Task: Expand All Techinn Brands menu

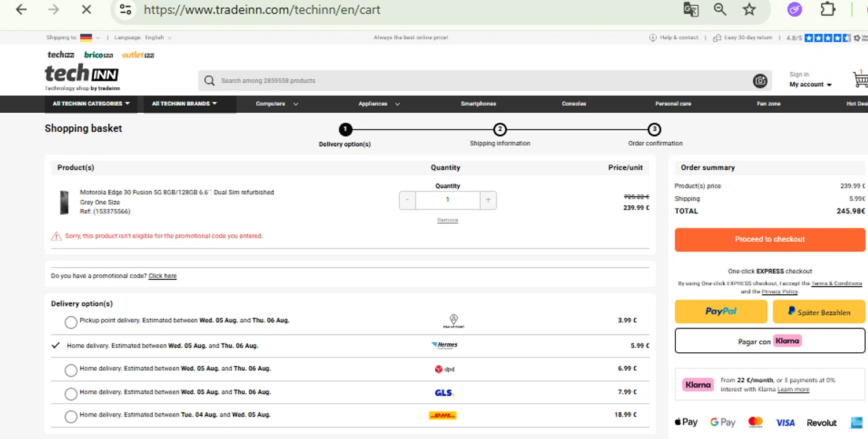Action: pos(190,104)
